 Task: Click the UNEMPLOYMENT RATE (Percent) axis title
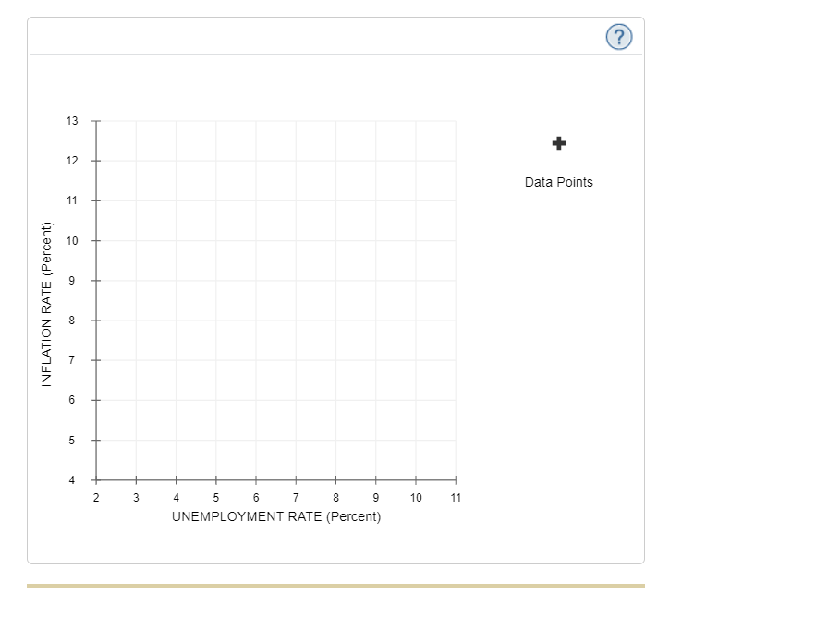tap(275, 516)
